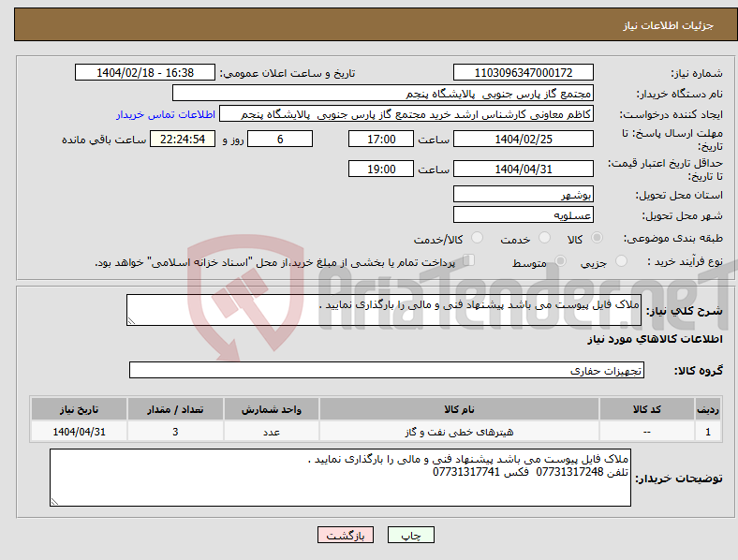This screenshot has height=560, width=738.
Task: Click the resize grip of توضیحات خریدار box
Action: click(x=54, y=502)
